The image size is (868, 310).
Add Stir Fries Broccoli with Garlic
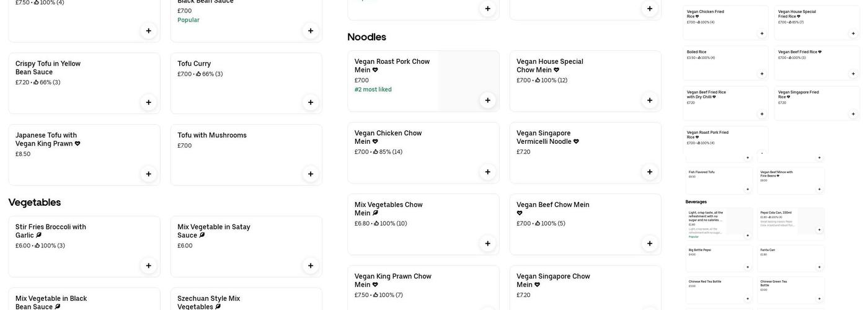148,265
